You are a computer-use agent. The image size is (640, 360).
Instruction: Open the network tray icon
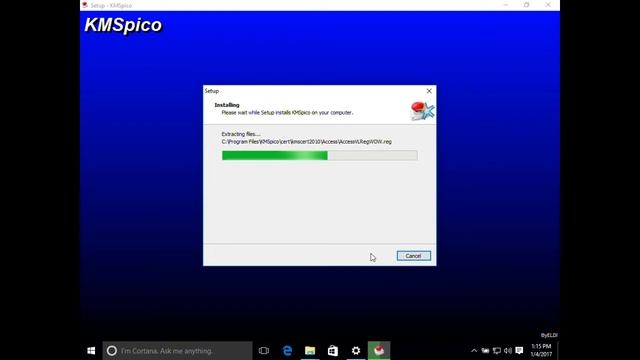497,351
